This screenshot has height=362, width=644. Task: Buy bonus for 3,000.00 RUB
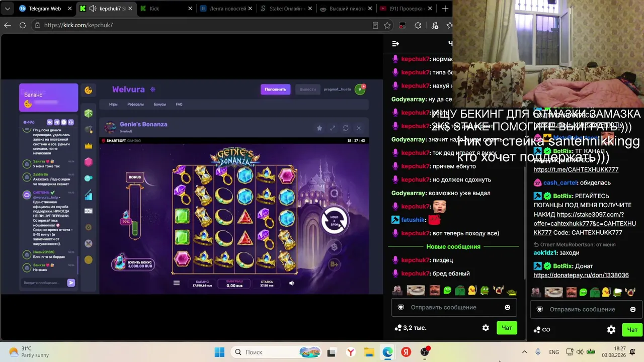pyautogui.click(x=133, y=263)
